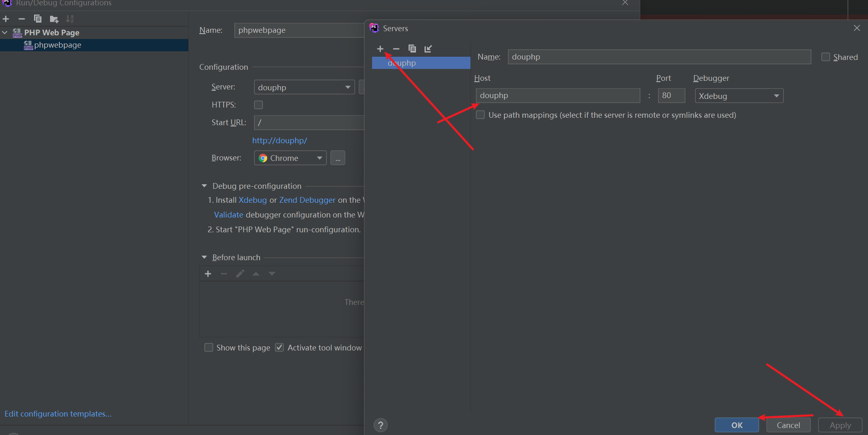Remove the selected run configuration
868x435 pixels.
click(x=22, y=19)
